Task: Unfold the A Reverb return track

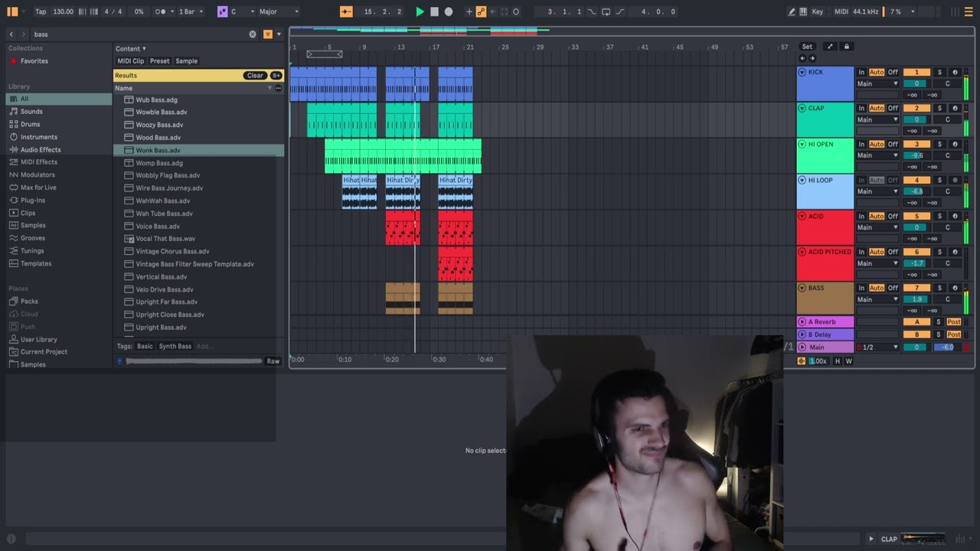Action: 802,321
